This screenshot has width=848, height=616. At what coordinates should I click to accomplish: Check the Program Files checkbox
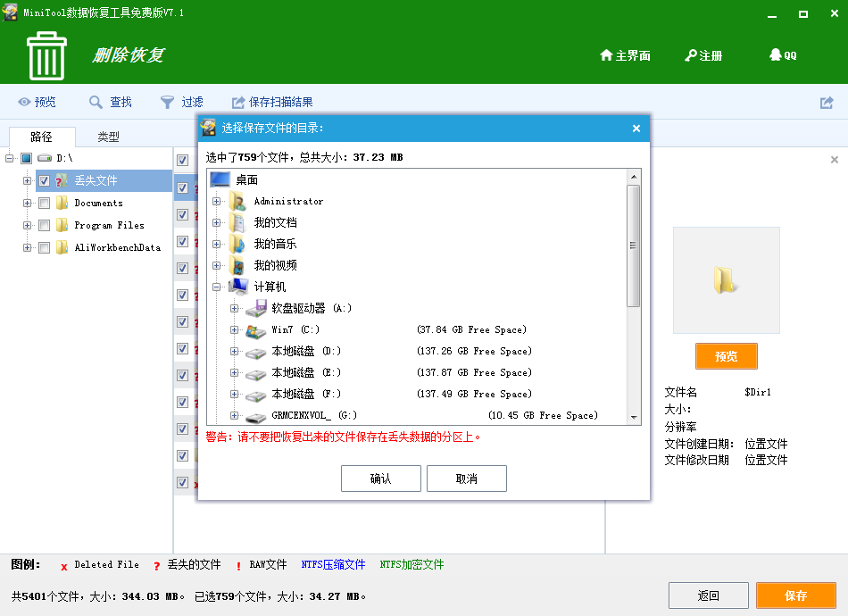pyautogui.click(x=45, y=225)
